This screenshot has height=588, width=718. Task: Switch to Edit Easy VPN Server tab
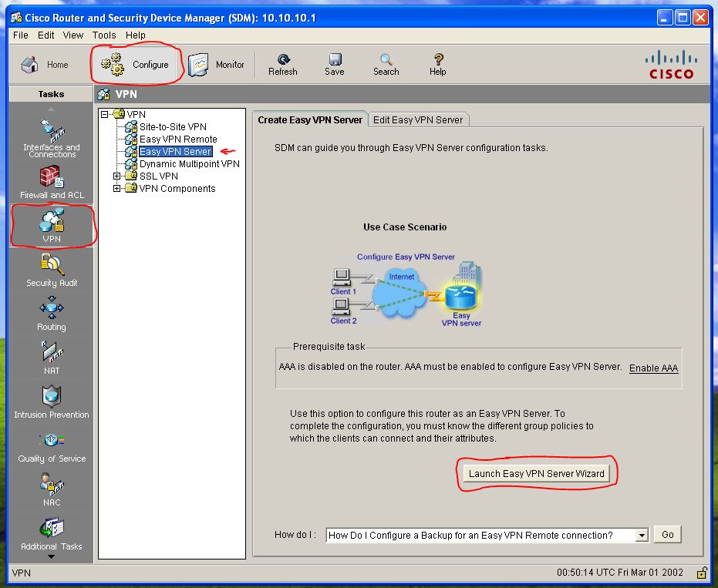pos(418,120)
